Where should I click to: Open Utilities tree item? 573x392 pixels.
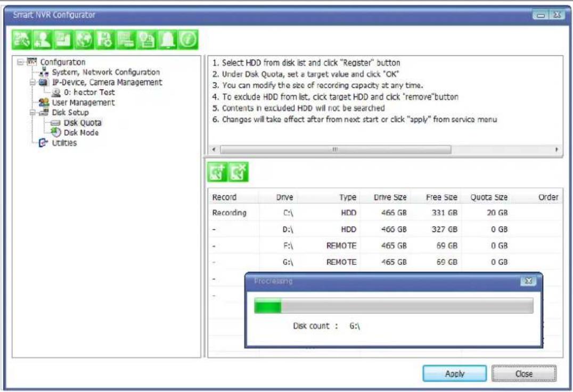(x=64, y=143)
